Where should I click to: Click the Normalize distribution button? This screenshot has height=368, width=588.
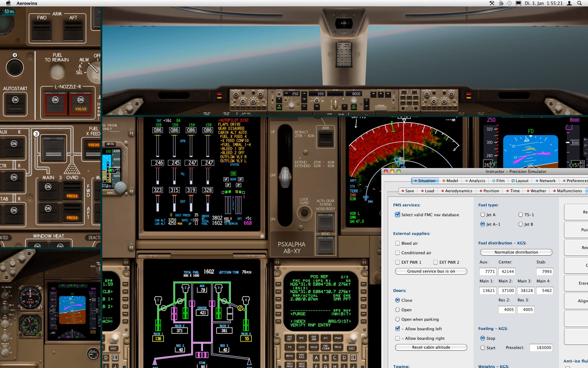click(x=516, y=252)
